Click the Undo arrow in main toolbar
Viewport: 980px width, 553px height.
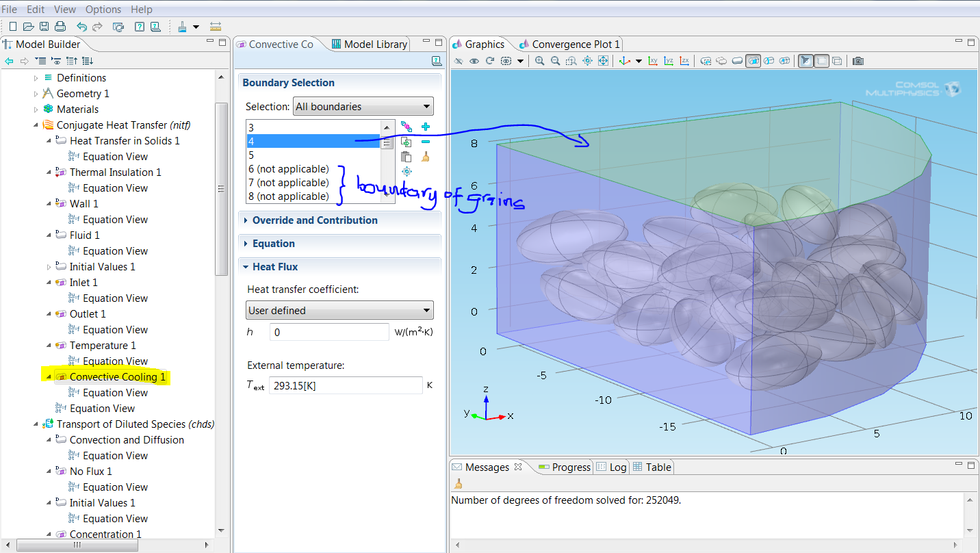pos(81,27)
